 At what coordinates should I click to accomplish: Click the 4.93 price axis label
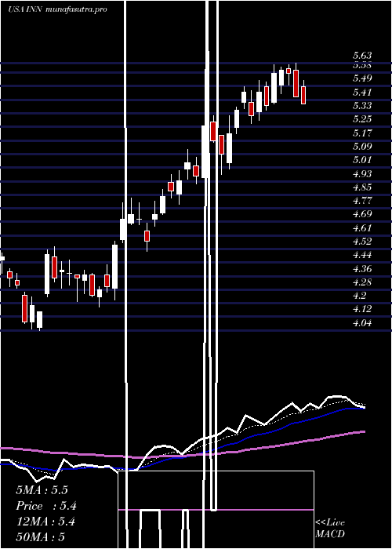[362, 173]
